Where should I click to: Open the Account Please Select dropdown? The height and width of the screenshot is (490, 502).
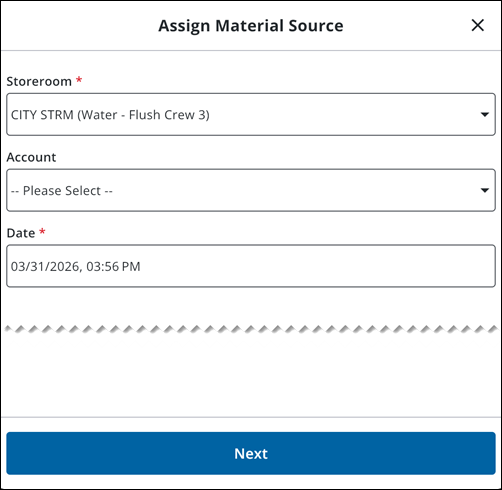click(251, 190)
